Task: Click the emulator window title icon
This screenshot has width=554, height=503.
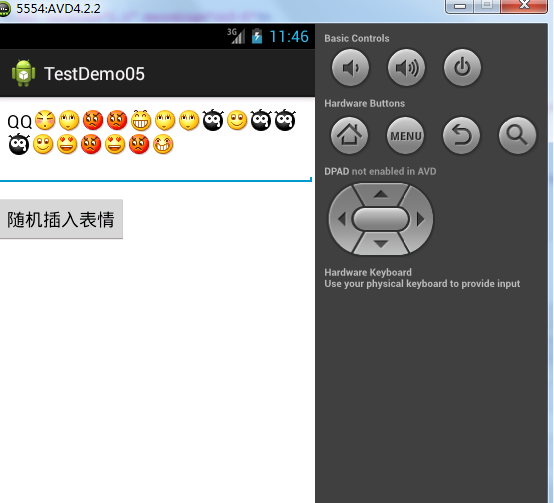Action: pyautogui.click(x=5, y=9)
